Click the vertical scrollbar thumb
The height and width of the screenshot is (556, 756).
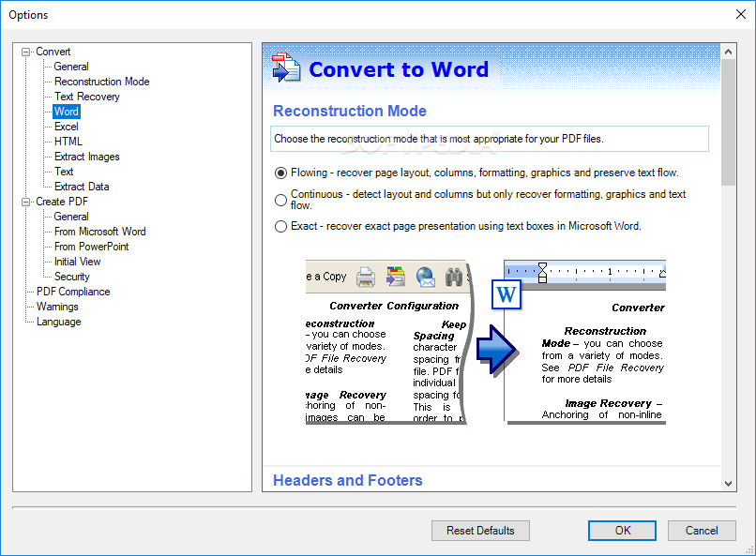click(x=729, y=123)
